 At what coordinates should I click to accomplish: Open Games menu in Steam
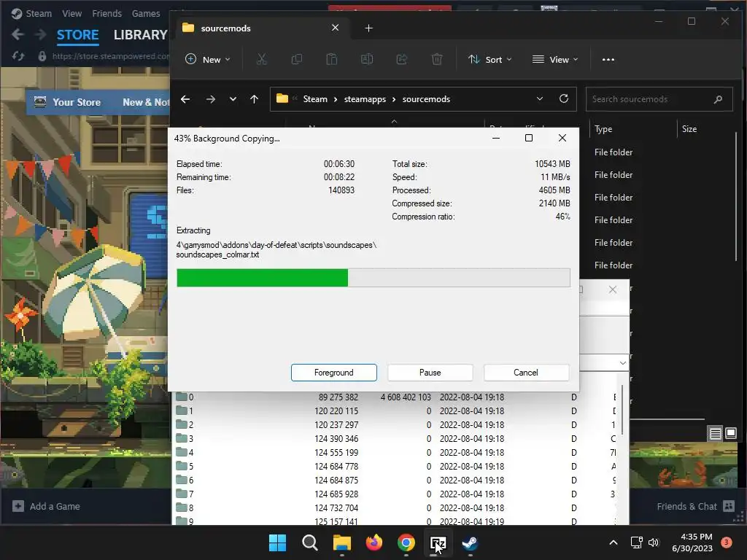click(146, 13)
